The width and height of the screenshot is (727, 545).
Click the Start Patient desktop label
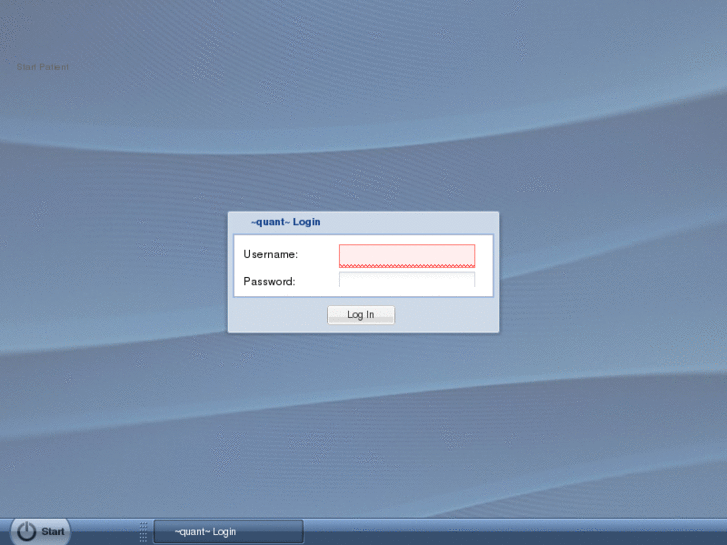click(43, 67)
